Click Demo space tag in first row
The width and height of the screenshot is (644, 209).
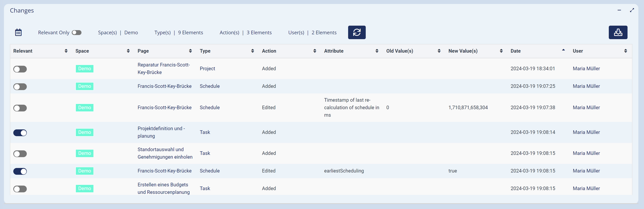coord(85,69)
